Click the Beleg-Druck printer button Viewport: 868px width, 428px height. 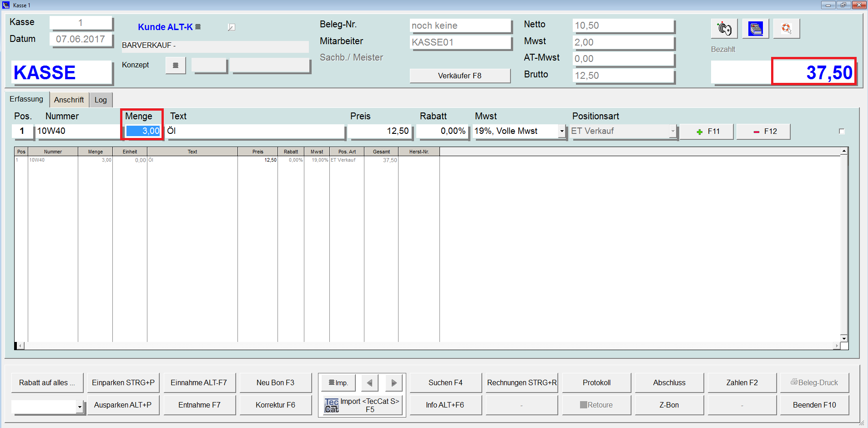click(814, 383)
